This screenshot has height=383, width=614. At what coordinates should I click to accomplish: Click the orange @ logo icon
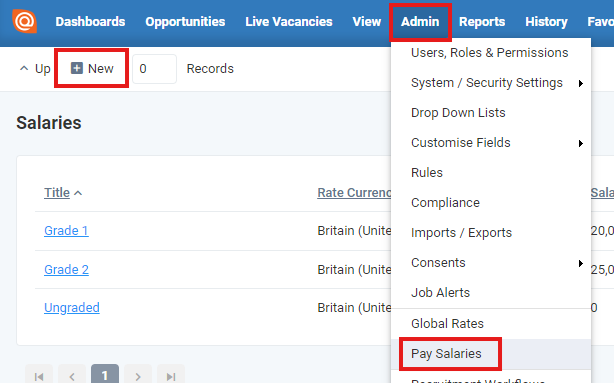pyautogui.click(x=24, y=22)
